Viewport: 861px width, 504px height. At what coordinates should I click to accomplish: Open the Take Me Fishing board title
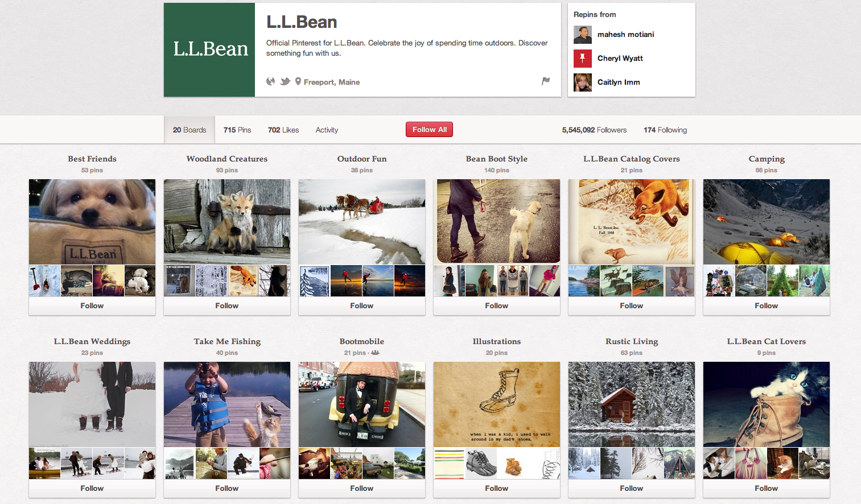click(x=227, y=341)
